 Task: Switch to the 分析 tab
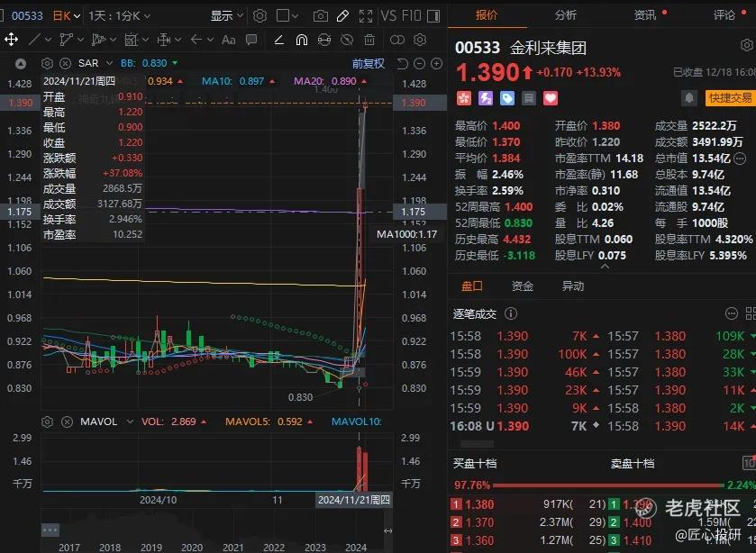[565, 15]
